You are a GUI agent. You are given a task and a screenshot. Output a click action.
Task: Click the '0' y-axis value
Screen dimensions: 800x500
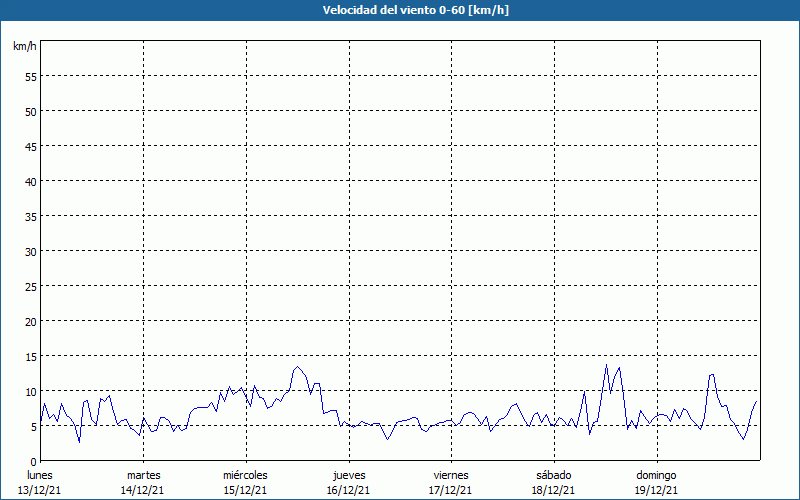[34, 462]
